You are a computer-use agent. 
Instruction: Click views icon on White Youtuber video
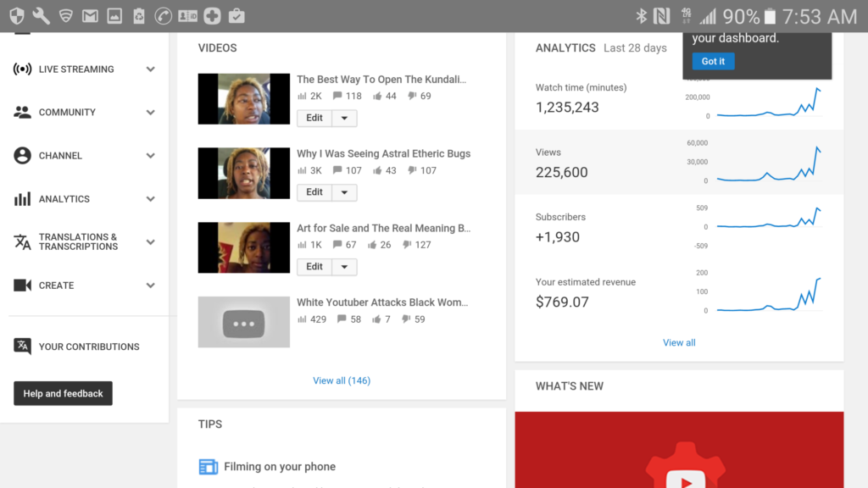pos(302,319)
